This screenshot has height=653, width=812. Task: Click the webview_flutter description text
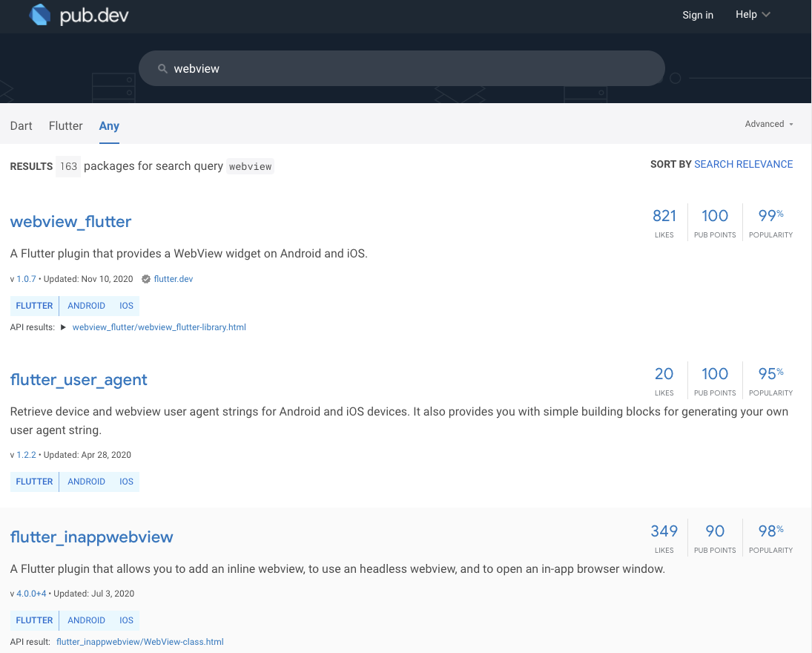click(x=188, y=254)
